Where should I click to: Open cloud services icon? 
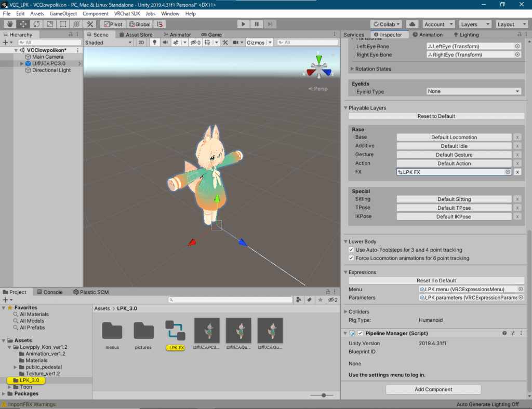[412, 24]
